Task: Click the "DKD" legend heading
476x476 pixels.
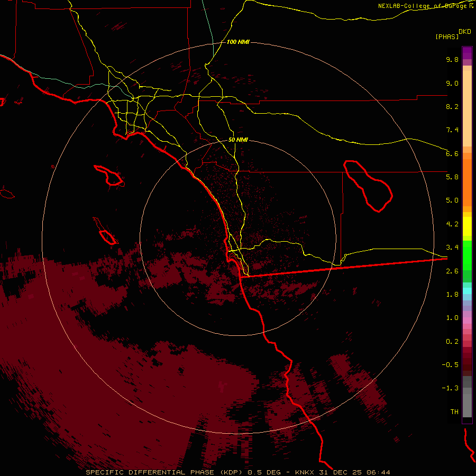Action: [465, 32]
